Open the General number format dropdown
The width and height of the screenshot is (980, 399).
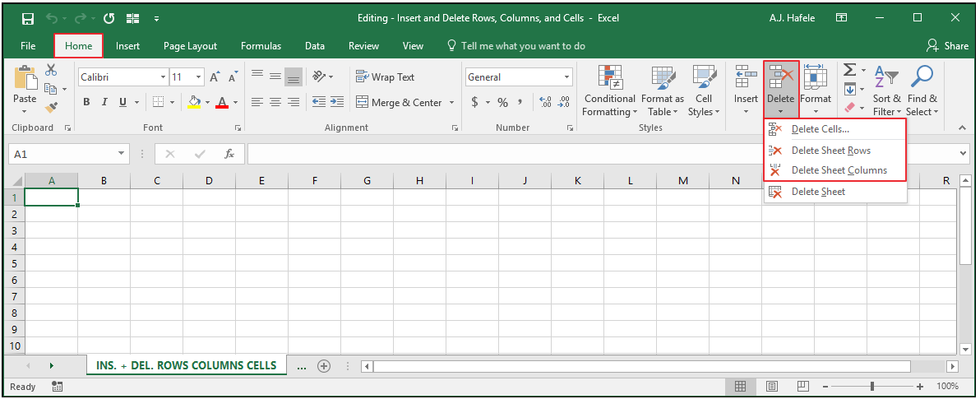click(x=567, y=77)
